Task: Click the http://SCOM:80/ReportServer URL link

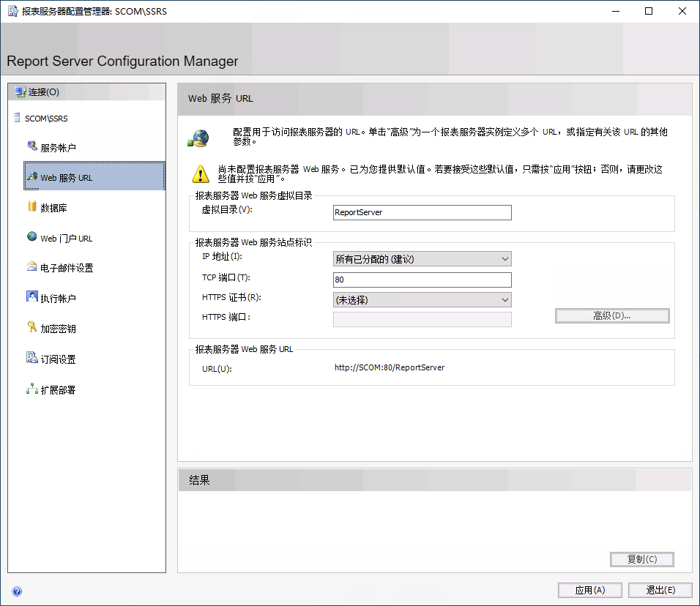Action: [x=390, y=367]
